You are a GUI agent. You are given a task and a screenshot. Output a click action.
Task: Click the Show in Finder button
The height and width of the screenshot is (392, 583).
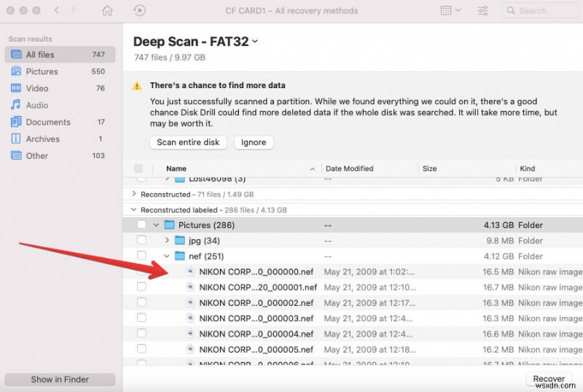coord(60,380)
